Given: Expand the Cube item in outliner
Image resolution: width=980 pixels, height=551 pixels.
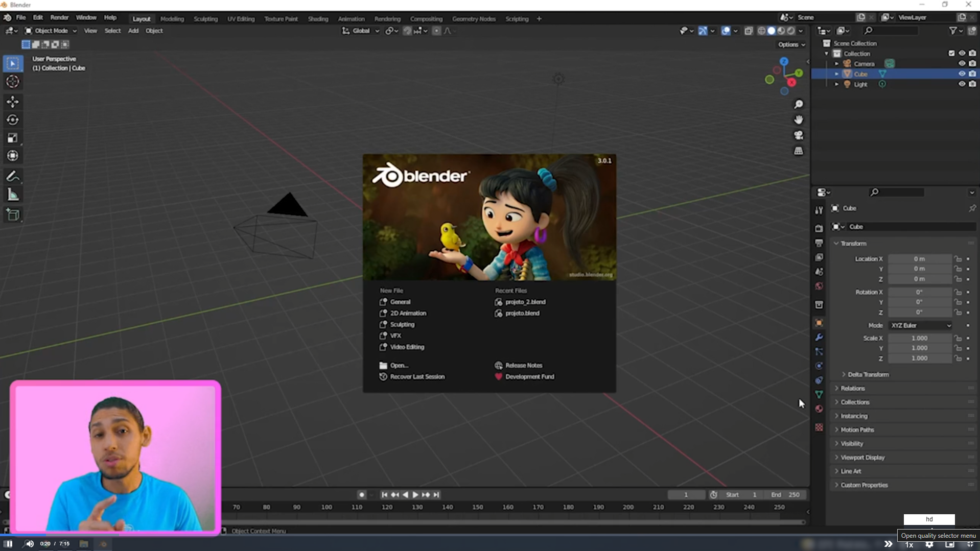Looking at the screenshot, I should tap(836, 74).
